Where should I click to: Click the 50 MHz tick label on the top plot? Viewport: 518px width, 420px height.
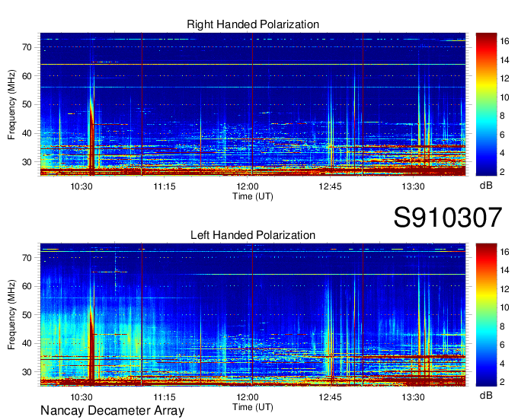click(27, 105)
